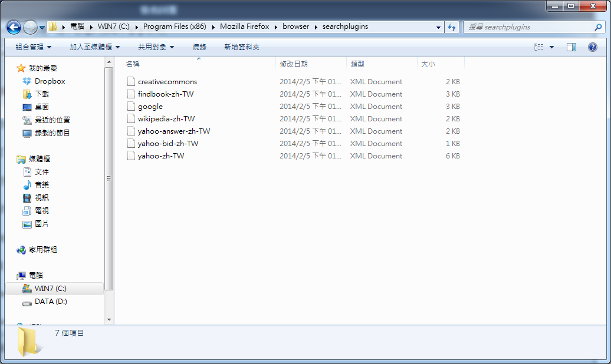Expand address bar history dropdown arrow

pyautogui.click(x=438, y=27)
